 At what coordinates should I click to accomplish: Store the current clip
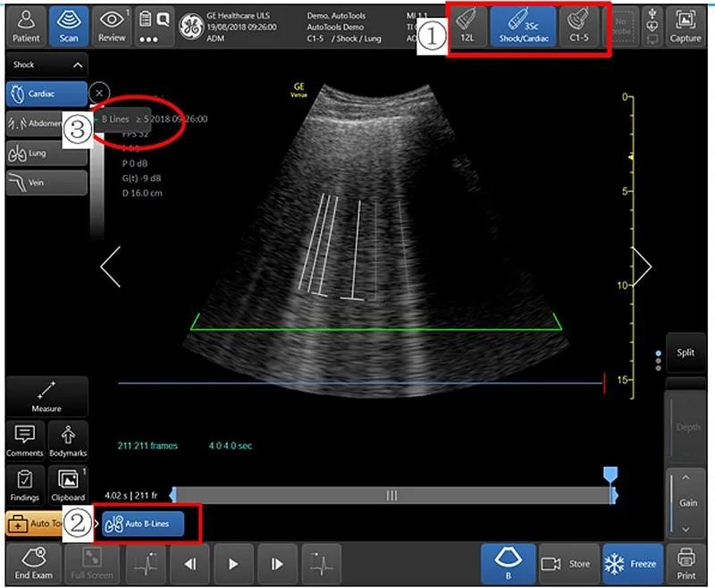point(568,564)
